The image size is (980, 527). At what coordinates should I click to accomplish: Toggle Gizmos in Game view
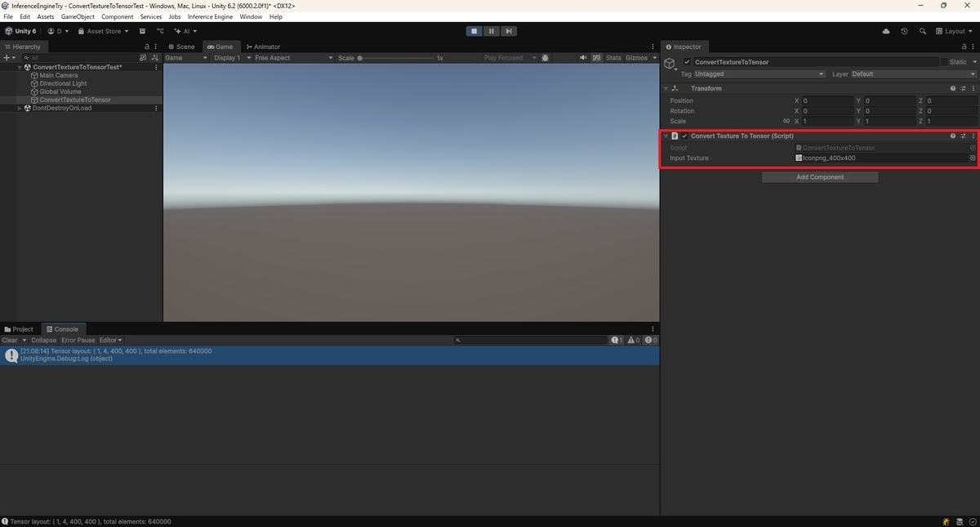click(x=636, y=58)
